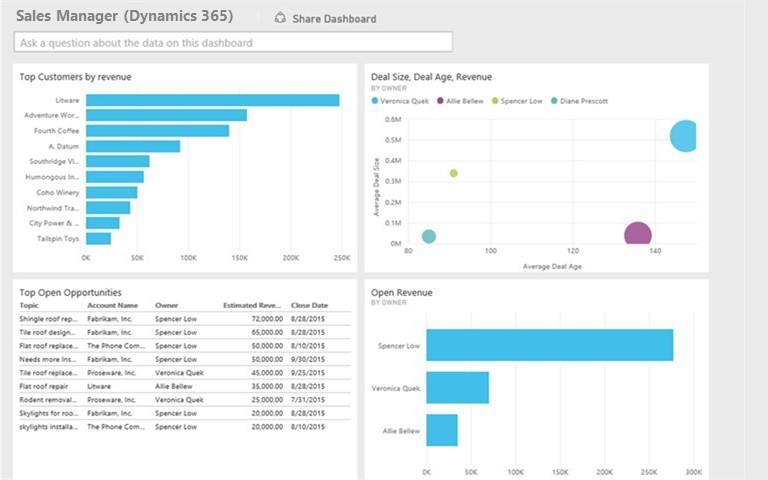Open the Top Customers by revenue tile title
The image size is (768, 480).
coord(75,77)
